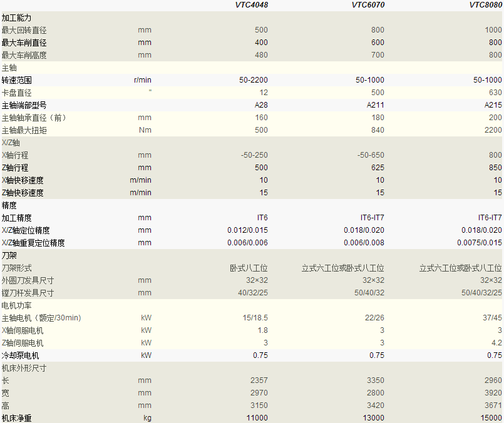This screenshot has width=504, height=423.
Task: Click the -50-650 X-axis travel value
Action: tap(371, 155)
